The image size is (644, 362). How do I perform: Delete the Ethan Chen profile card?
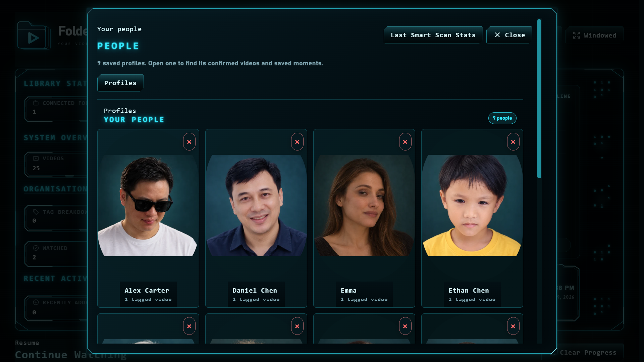(513, 142)
